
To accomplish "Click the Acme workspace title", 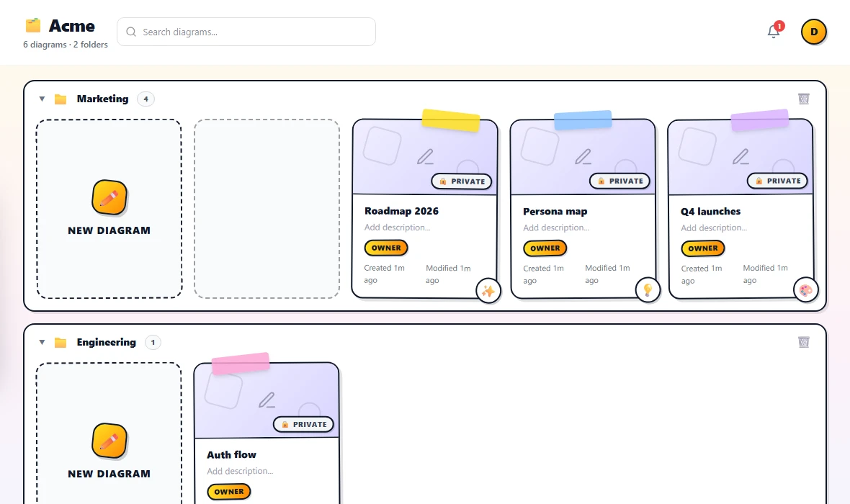I will pyautogui.click(x=71, y=25).
